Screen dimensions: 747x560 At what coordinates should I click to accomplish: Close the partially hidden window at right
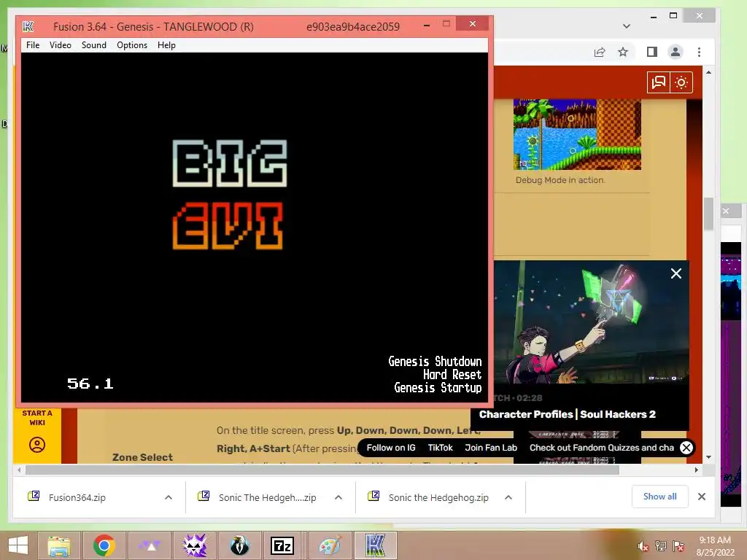coord(726,211)
